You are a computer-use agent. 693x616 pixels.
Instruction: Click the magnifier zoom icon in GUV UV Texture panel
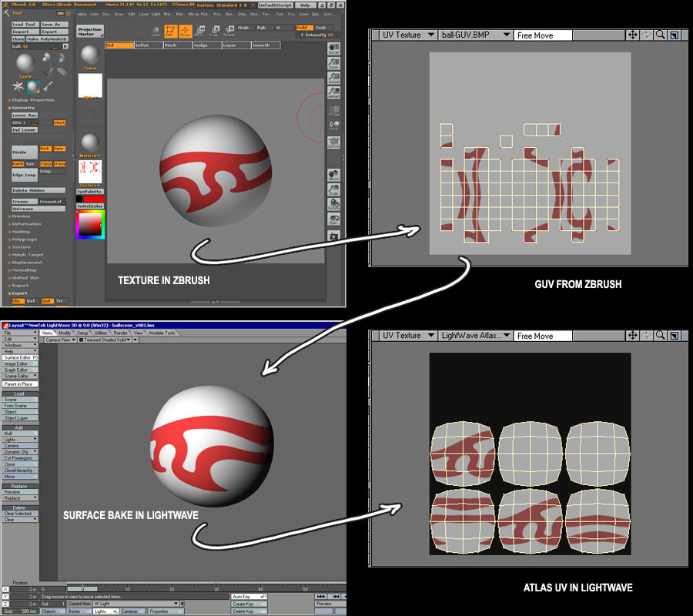661,35
